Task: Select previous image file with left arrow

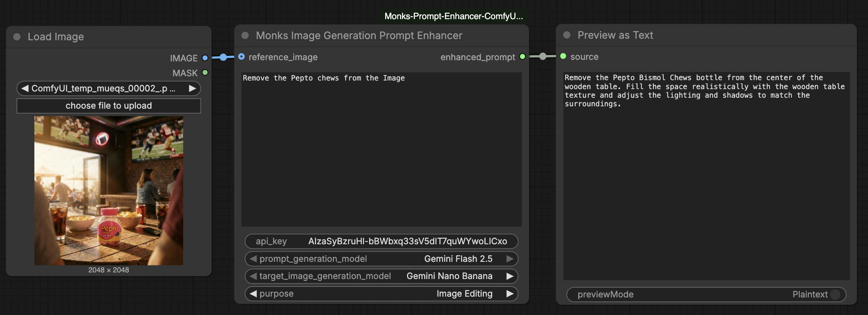Action: 25,88
